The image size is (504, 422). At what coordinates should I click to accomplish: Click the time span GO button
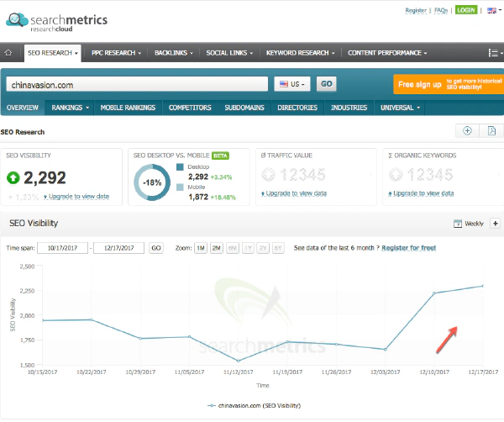click(156, 248)
